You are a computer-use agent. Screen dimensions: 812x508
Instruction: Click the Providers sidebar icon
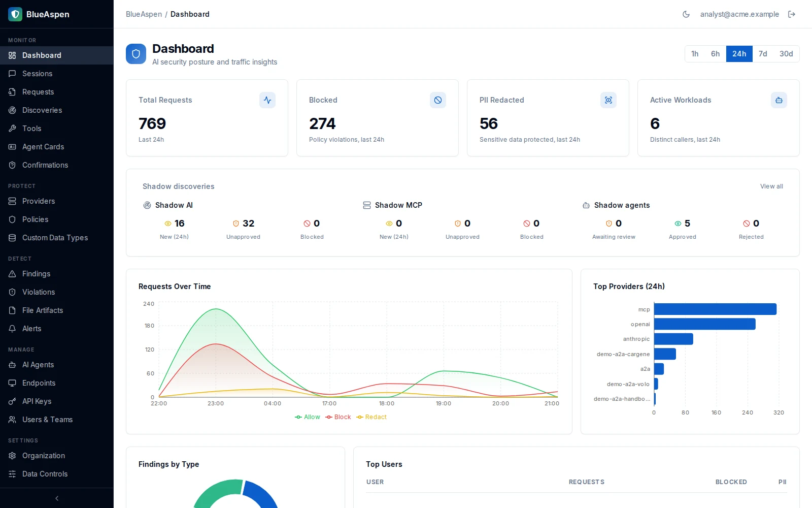(12, 201)
